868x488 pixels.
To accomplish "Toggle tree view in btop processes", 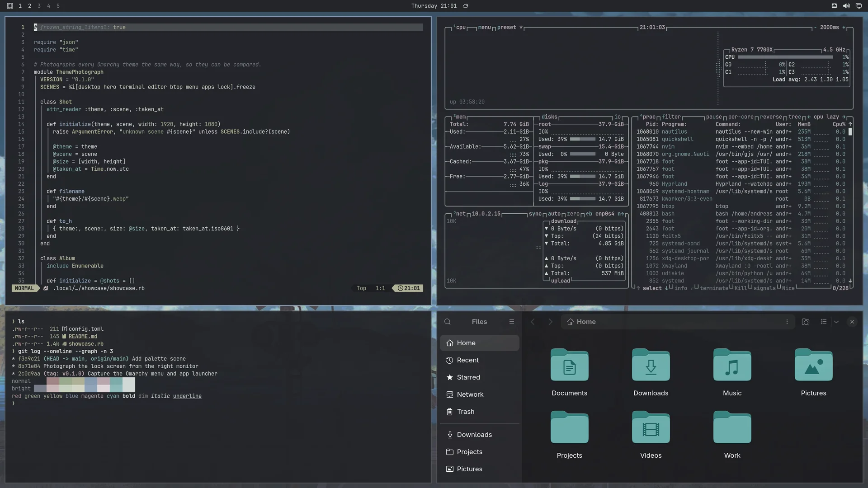I will coord(794,117).
